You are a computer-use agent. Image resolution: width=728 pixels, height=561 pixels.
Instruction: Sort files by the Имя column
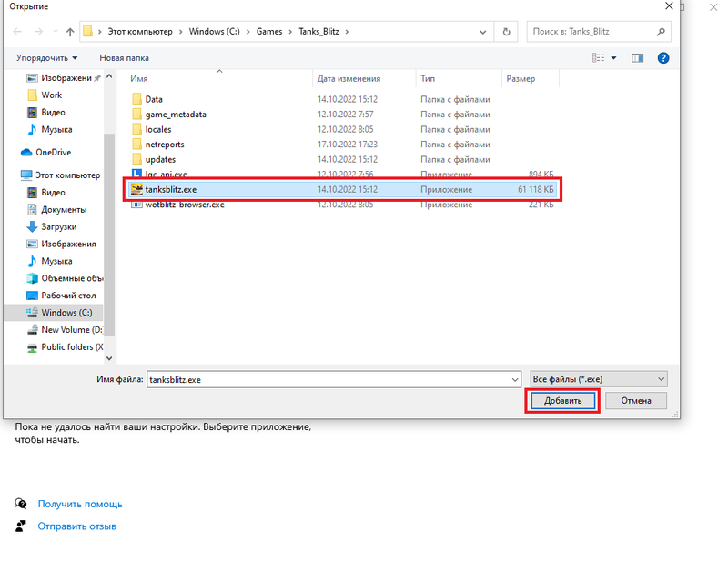pyautogui.click(x=220, y=79)
